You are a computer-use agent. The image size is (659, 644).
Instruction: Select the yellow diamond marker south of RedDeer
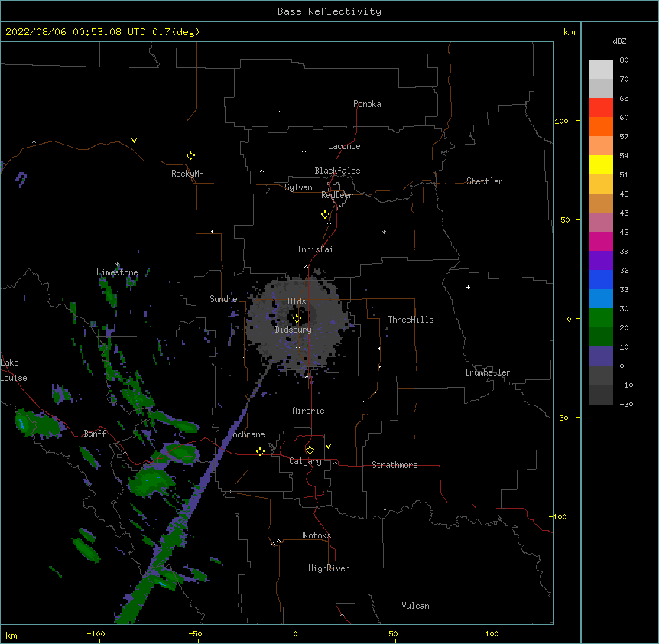pyautogui.click(x=326, y=215)
